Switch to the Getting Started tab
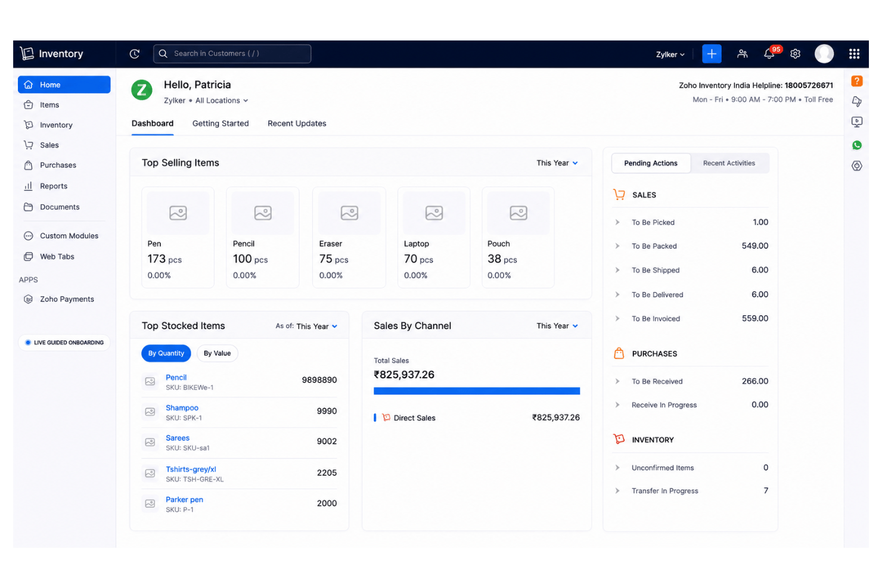This screenshot has height=588, width=882. (x=220, y=123)
